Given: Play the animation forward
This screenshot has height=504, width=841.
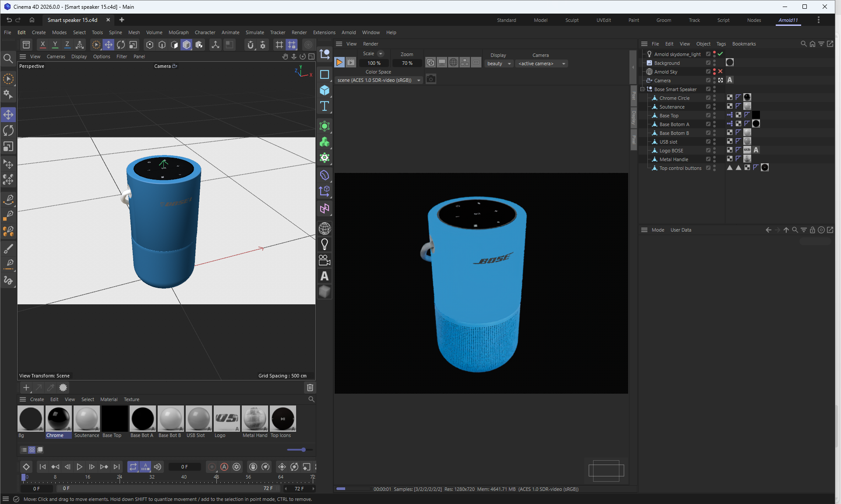Looking at the screenshot, I should point(79,467).
